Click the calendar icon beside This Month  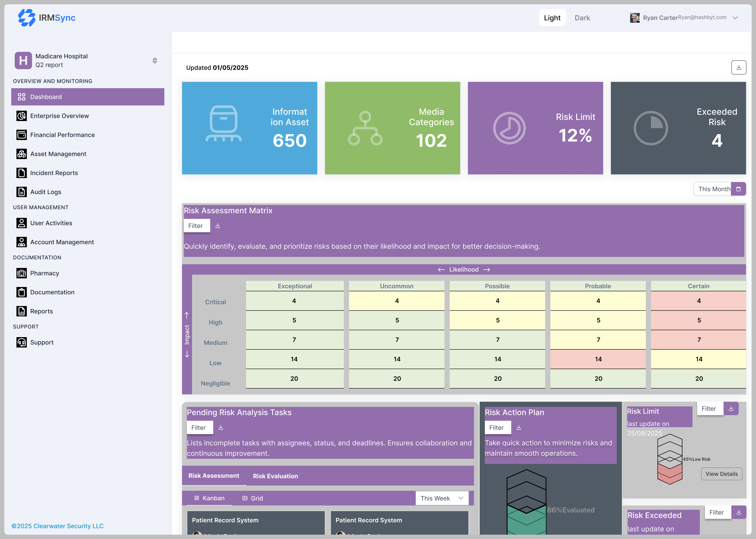pyautogui.click(x=738, y=189)
